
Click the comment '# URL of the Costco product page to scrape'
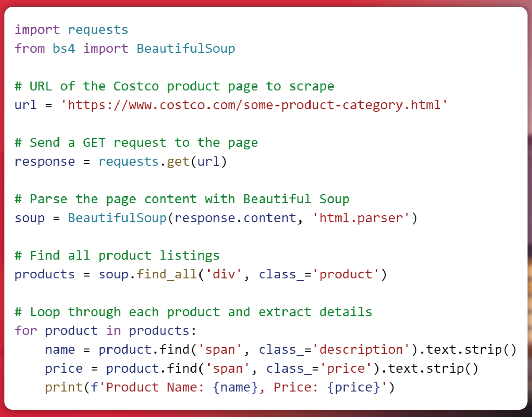175,86
